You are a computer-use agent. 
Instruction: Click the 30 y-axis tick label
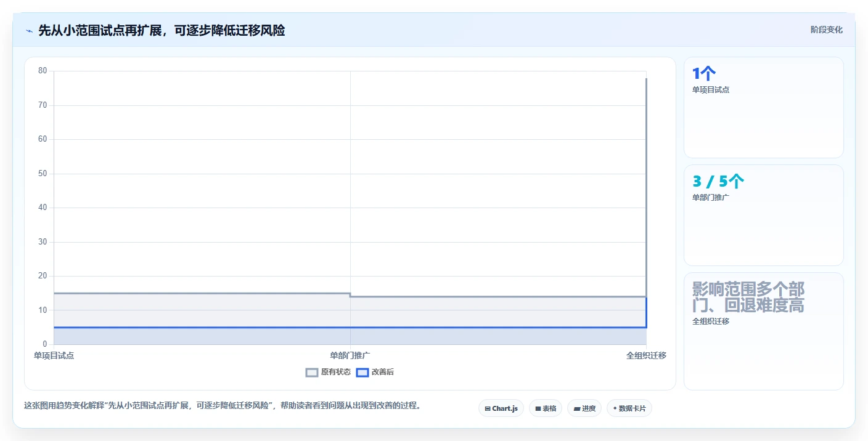click(43, 242)
